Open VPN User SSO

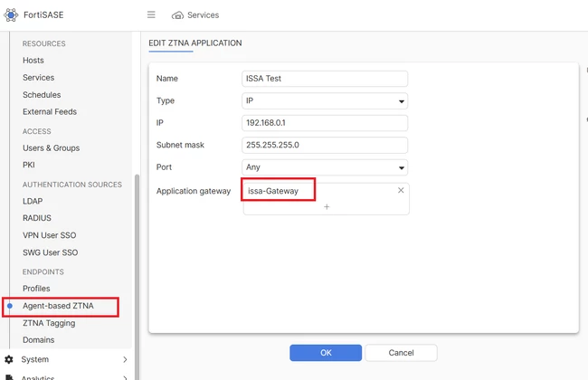[x=49, y=235]
